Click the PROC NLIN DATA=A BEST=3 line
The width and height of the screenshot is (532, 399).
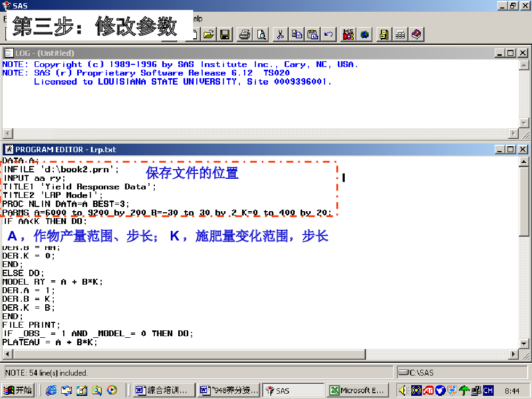pos(66,204)
